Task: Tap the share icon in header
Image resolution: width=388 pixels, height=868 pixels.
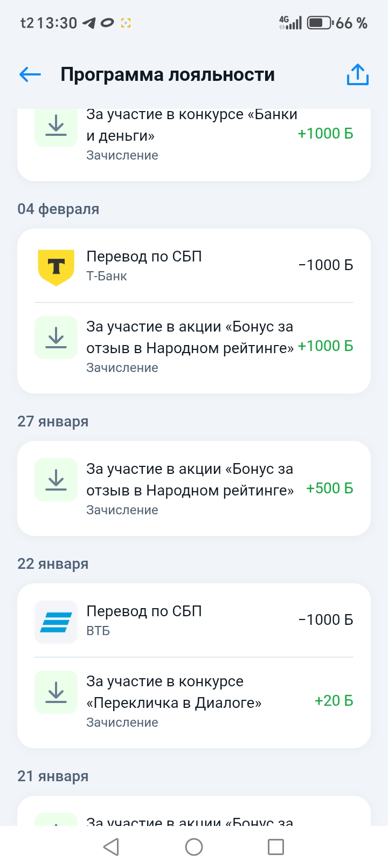Action: (x=357, y=75)
